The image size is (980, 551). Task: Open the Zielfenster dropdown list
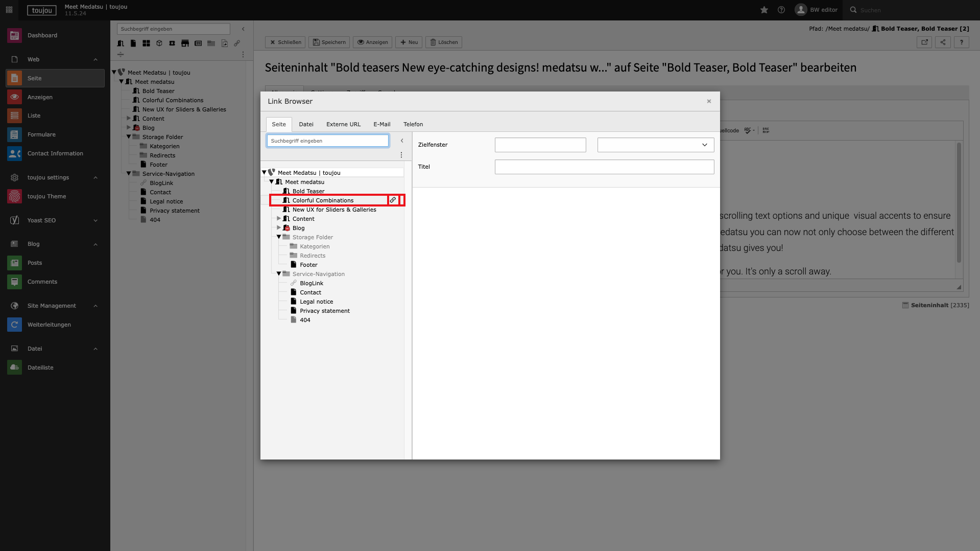pyautogui.click(x=655, y=145)
